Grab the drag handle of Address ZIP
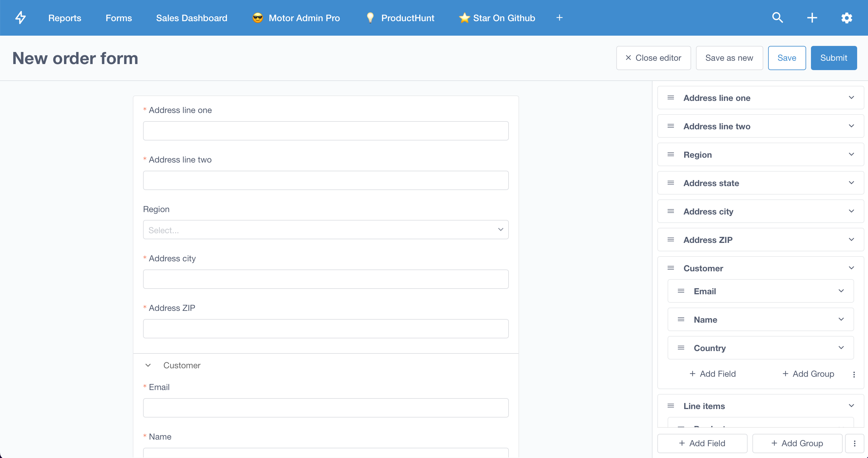Image resolution: width=868 pixels, height=458 pixels. (671, 240)
